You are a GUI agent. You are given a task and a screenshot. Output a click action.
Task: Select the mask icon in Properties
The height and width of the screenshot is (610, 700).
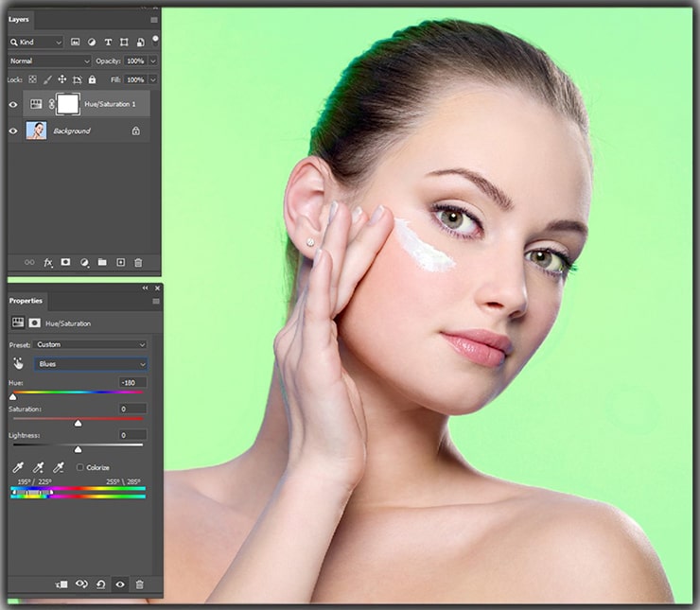pyautogui.click(x=34, y=322)
